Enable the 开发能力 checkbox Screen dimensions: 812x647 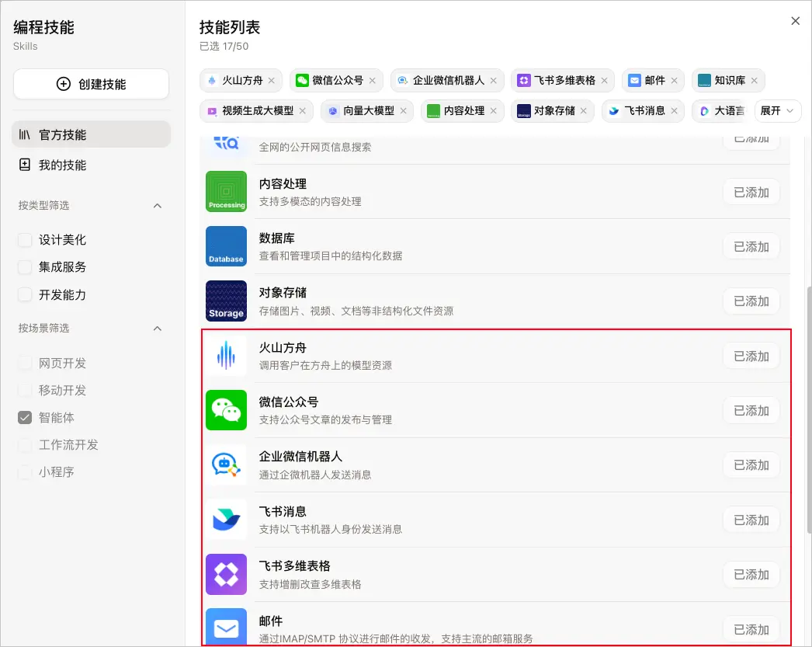[25, 294]
